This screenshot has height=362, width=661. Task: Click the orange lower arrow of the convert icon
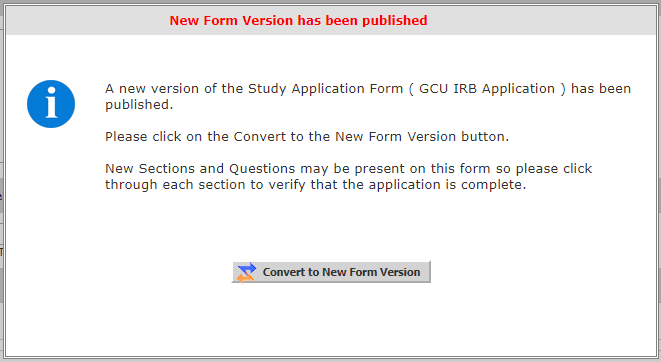[245, 277]
